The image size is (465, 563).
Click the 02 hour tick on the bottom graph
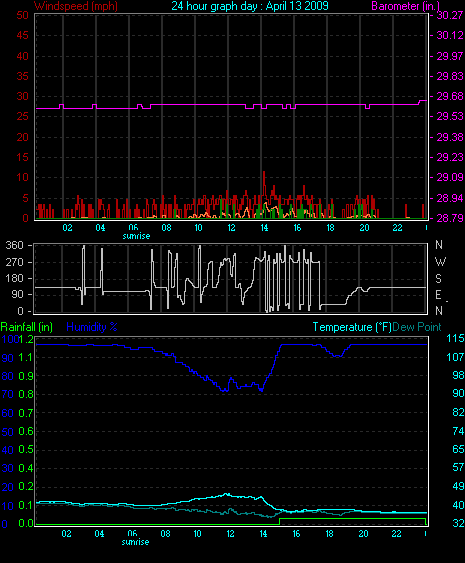66,534
